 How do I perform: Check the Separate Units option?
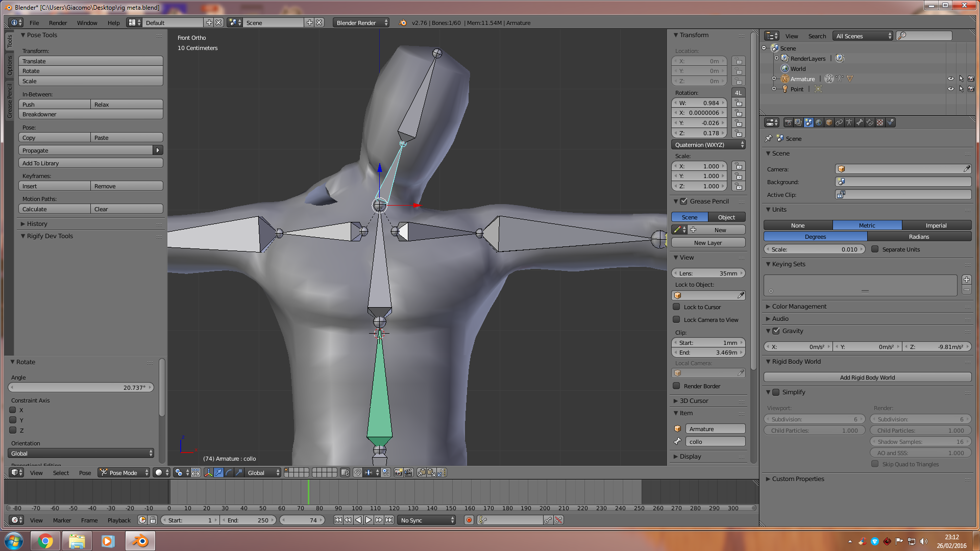[875, 249]
